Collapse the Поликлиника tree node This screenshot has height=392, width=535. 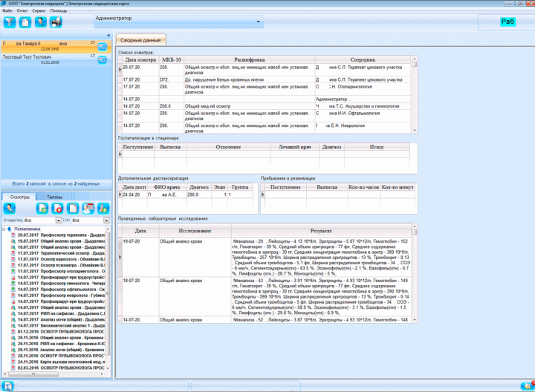[x=4, y=229]
